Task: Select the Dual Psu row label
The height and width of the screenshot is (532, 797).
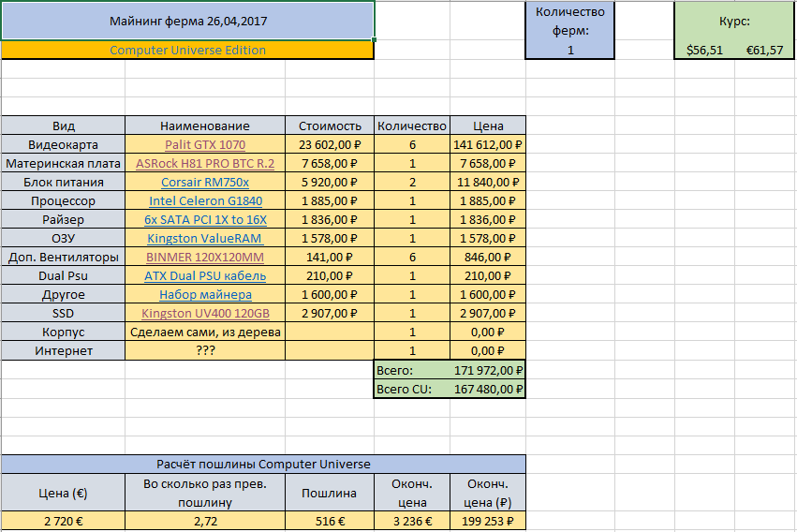Action: [63, 276]
